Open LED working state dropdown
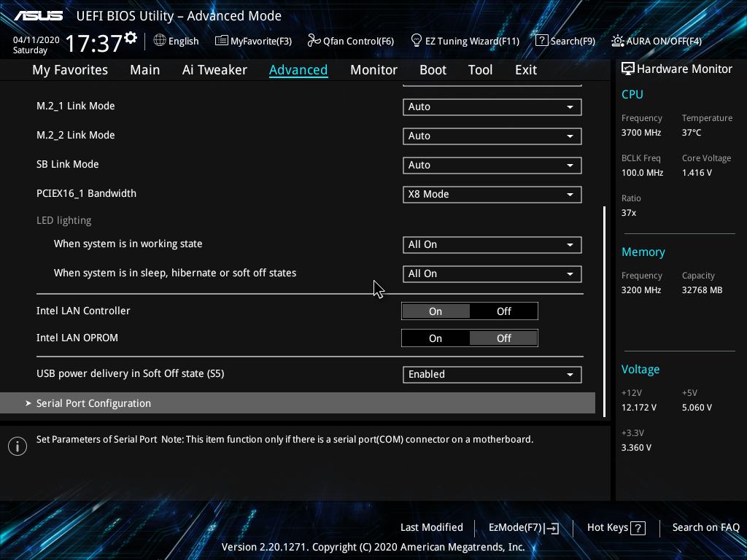The height and width of the screenshot is (560, 747). (492, 244)
